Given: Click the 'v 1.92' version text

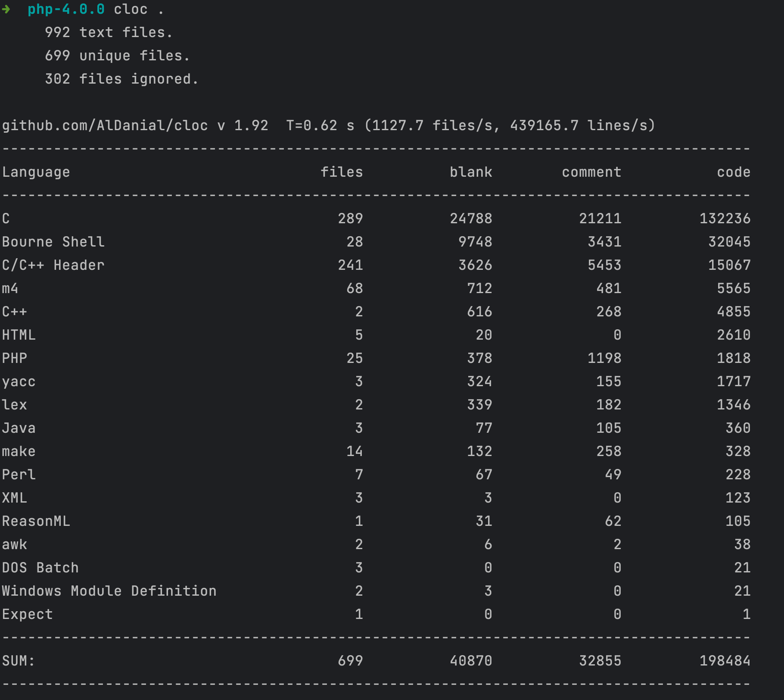Looking at the screenshot, I should 243,125.
